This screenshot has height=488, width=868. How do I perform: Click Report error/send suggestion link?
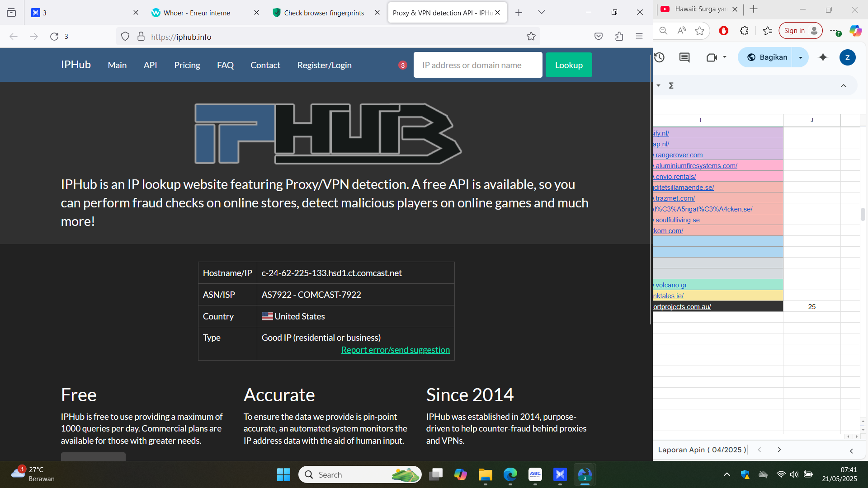(x=395, y=350)
